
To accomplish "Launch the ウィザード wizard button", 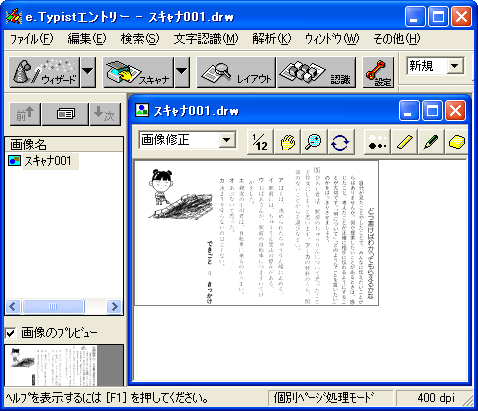I will coord(44,72).
